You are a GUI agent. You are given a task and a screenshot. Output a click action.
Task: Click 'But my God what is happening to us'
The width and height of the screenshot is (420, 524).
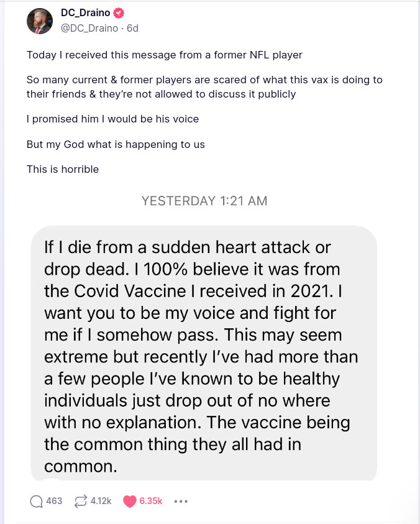116,144
